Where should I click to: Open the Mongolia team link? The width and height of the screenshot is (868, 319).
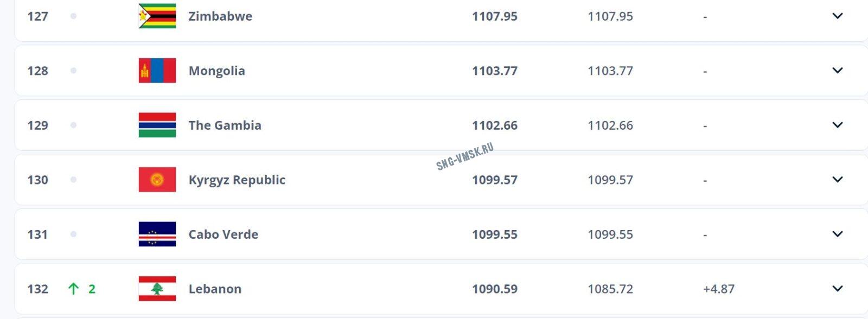[217, 71]
